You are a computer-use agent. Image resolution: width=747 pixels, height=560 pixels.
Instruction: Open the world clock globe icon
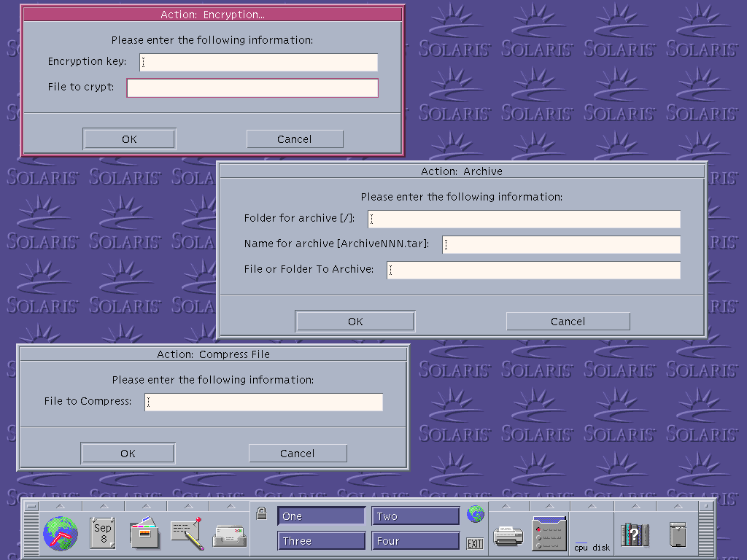click(x=60, y=533)
